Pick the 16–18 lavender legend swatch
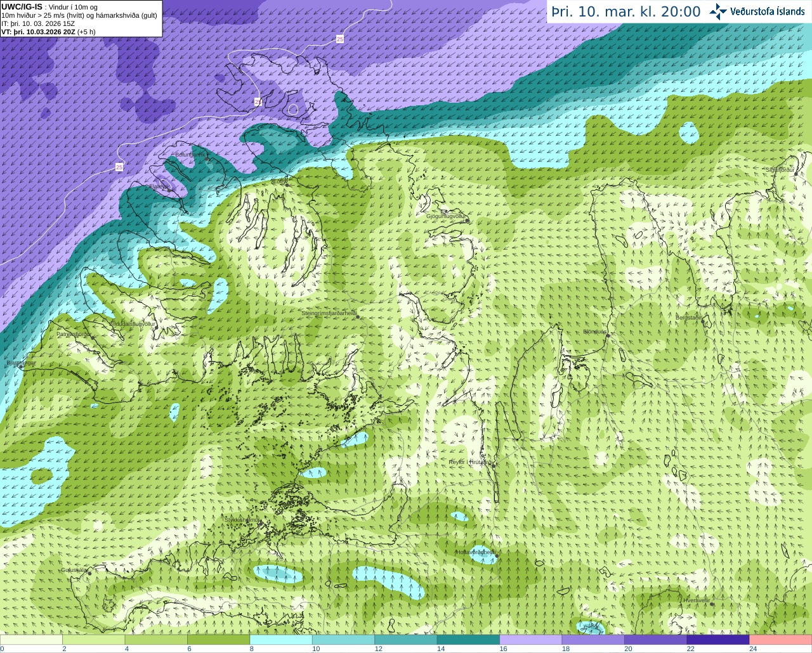This screenshot has width=812, height=653. pyautogui.click(x=530, y=640)
